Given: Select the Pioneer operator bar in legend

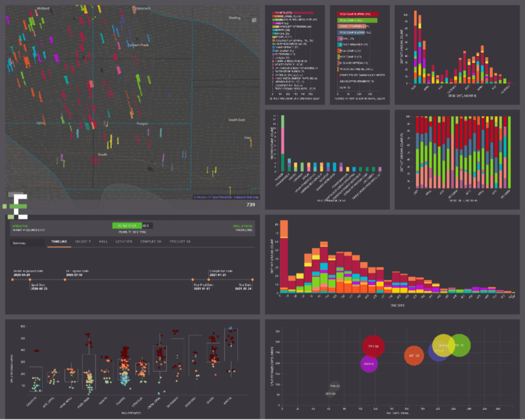Looking at the screenshot, I should tap(293, 12).
